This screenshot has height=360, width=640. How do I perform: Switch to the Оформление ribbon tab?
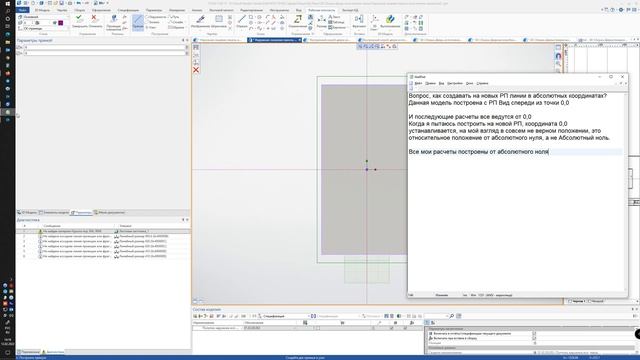pos(101,10)
